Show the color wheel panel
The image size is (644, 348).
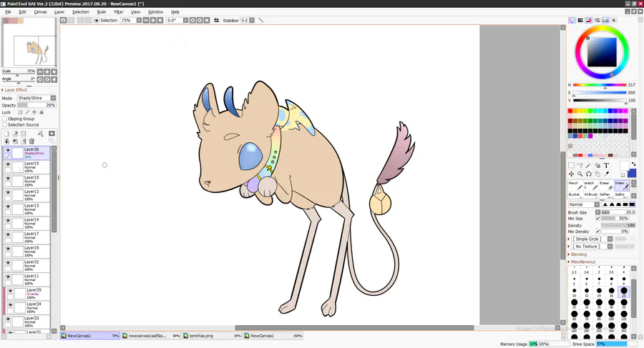[572, 20]
